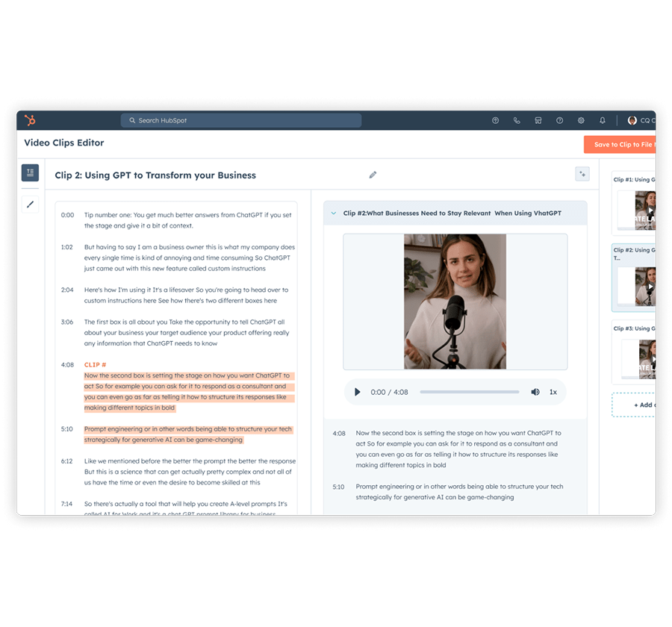Click the 5:10 timestamp in left transcript

coord(67,429)
